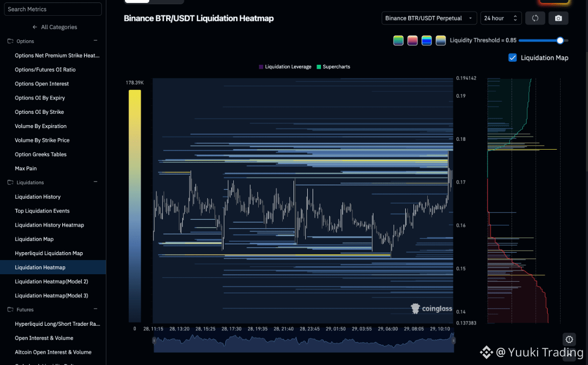
Task: Take a chart screenshot with camera icon
Action: point(559,18)
